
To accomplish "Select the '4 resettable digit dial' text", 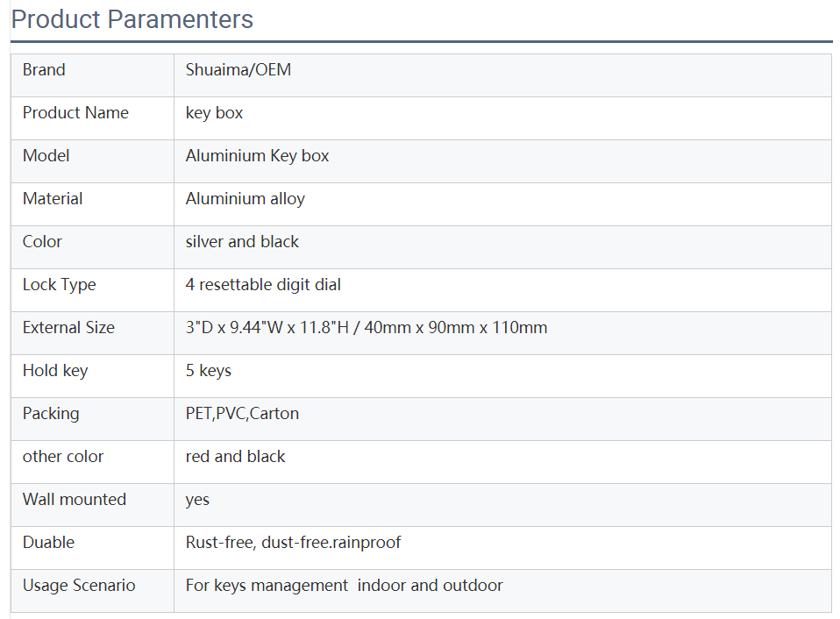I will 263,285.
